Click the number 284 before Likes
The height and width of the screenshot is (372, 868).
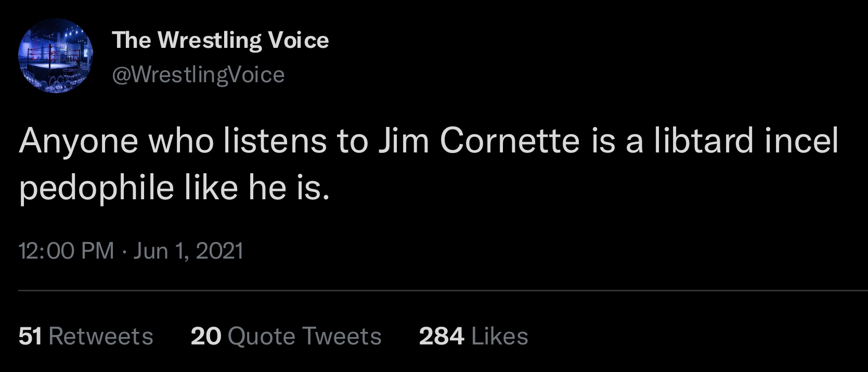(x=442, y=336)
